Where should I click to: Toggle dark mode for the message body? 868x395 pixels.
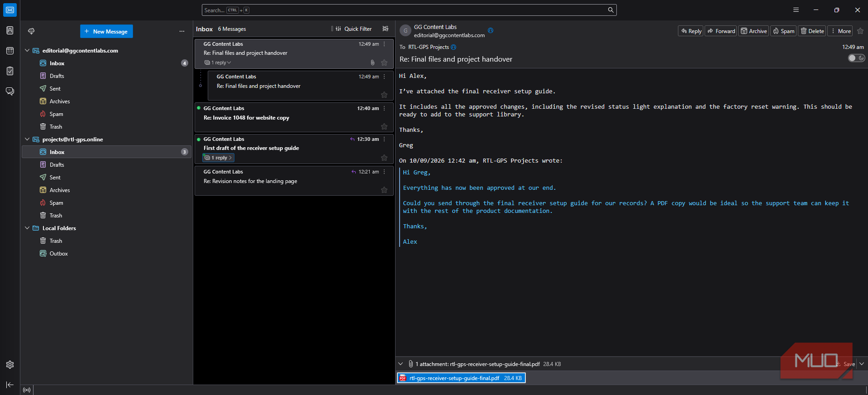point(856,58)
